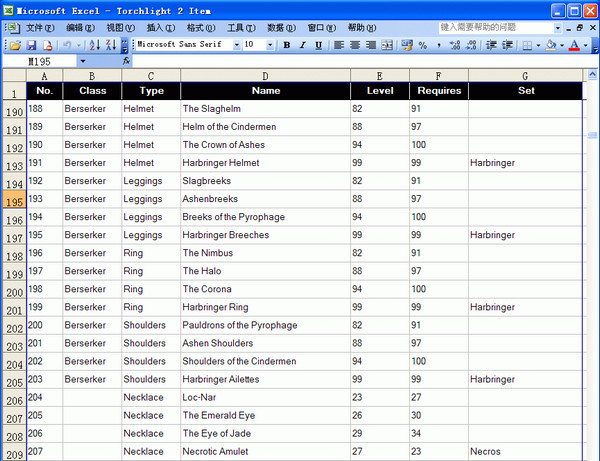Open the Borders dropdown arrow
The width and height of the screenshot is (600, 461).
538,46
